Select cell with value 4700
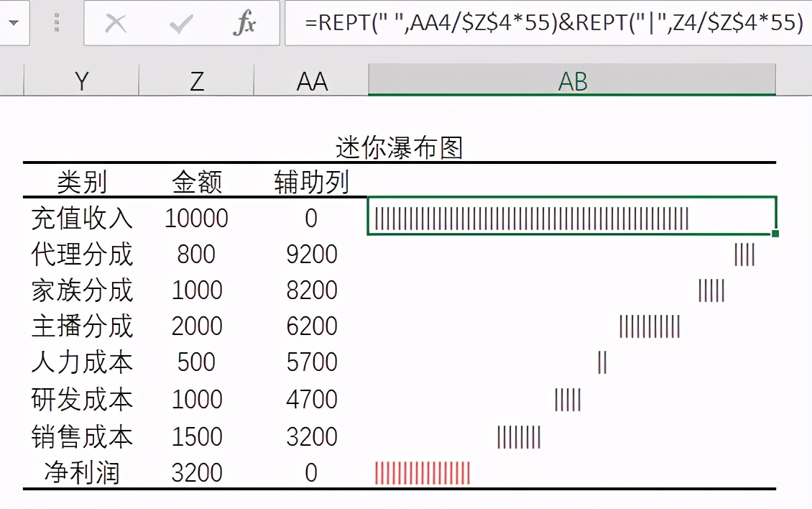This screenshot has height=509, width=812. pyautogui.click(x=312, y=399)
